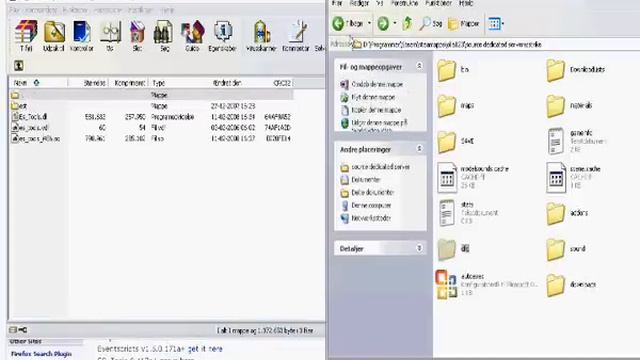Open dropdown arrow beside Tilbage button
640x360 pixels.
point(369,23)
